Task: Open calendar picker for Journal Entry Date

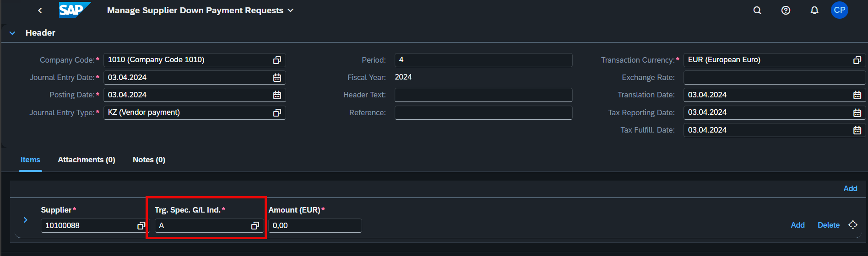Action: [277, 78]
